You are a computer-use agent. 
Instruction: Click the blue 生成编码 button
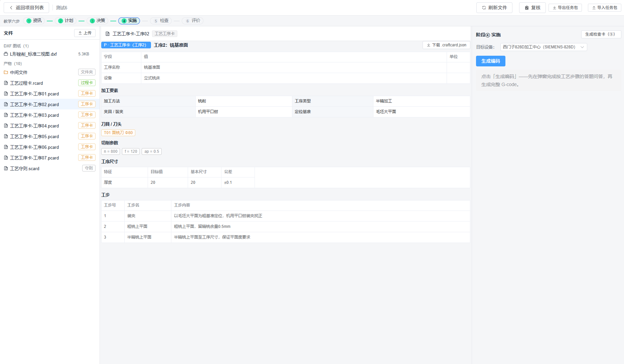click(490, 61)
